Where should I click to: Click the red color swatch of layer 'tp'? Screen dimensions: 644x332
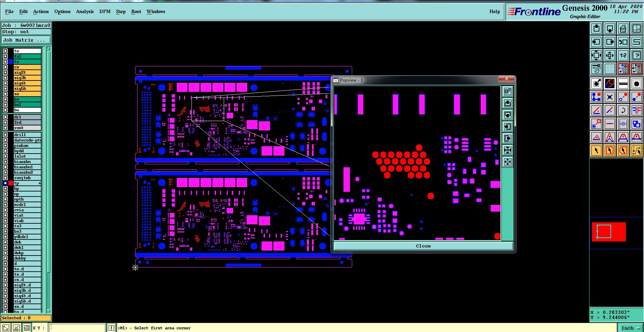click(11, 183)
